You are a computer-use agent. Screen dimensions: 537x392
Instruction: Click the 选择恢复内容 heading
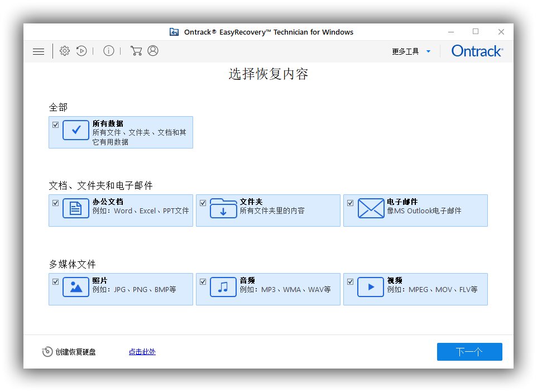[268, 74]
